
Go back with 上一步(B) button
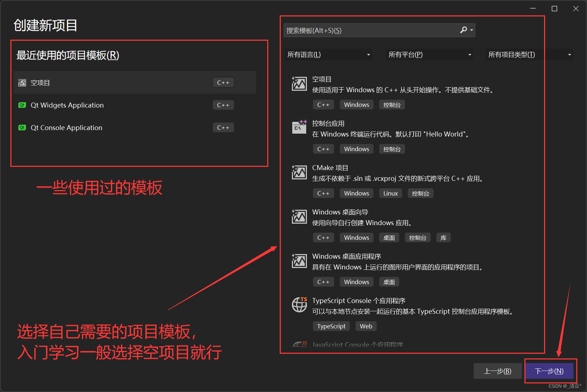point(498,371)
